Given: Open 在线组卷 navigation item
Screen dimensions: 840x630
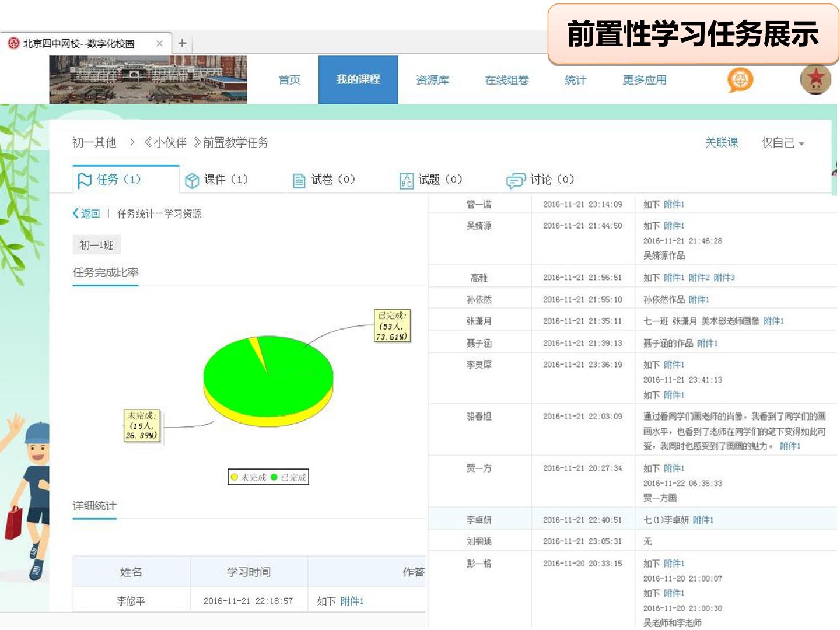Looking at the screenshot, I should click(x=507, y=80).
